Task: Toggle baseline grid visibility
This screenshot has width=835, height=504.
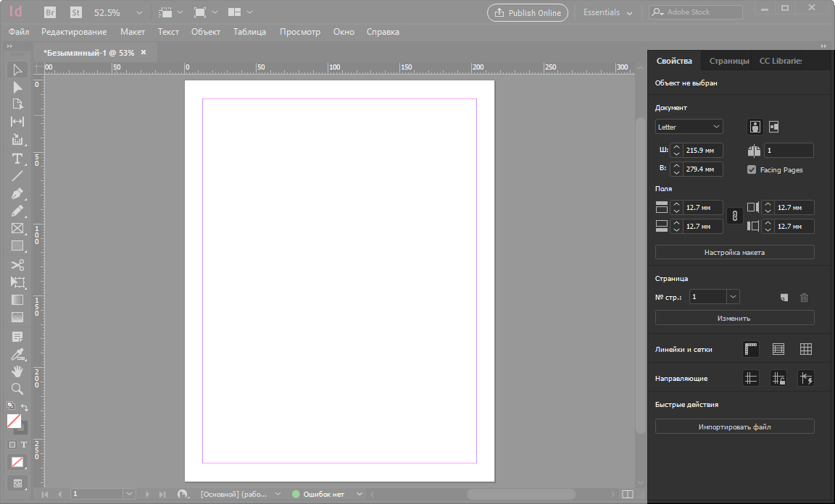Action: pyautogui.click(x=778, y=349)
